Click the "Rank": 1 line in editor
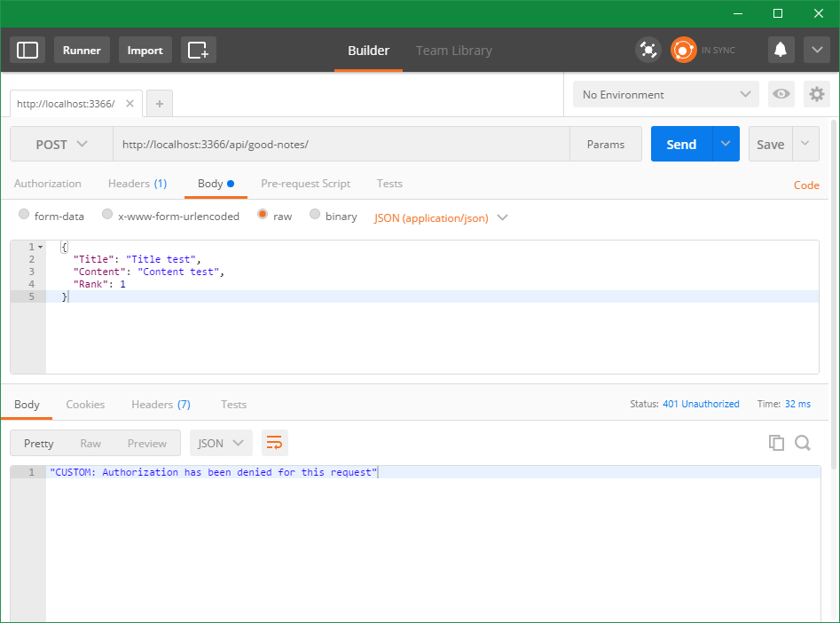840x623 pixels. [x=99, y=284]
